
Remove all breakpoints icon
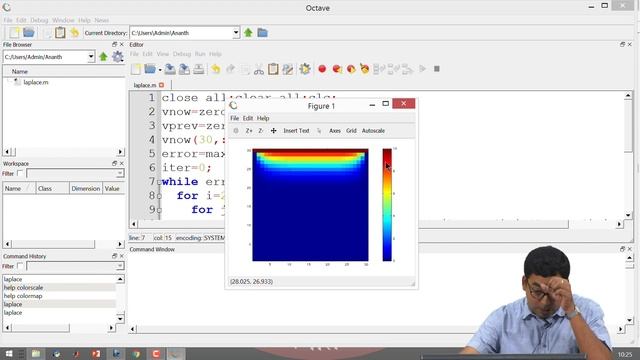tap(364, 69)
